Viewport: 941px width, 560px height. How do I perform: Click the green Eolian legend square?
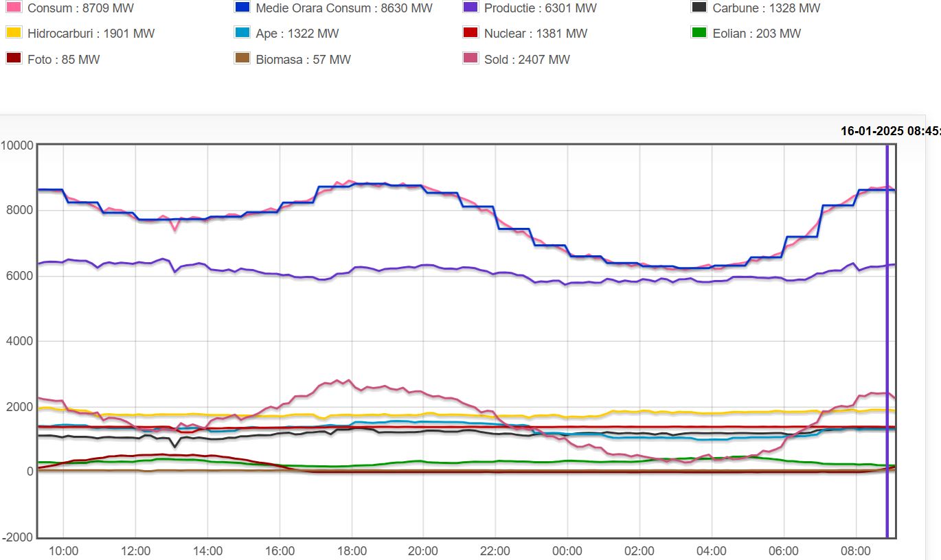[x=699, y=33]
